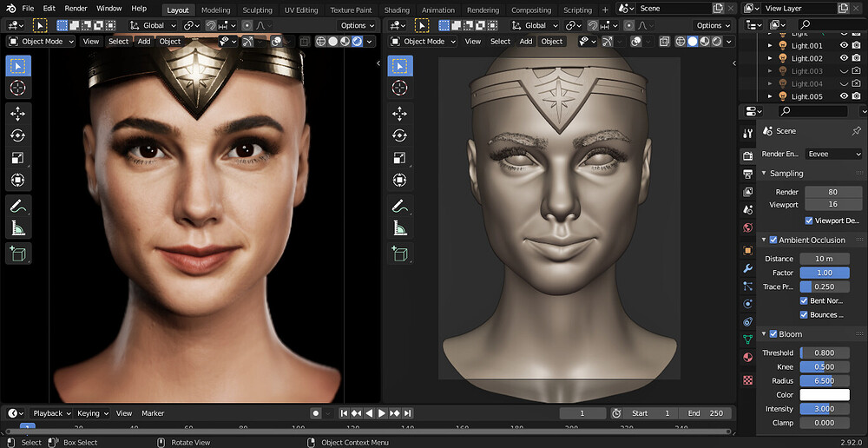Viewport: 868px width, 448px height.
Task: Switch to the UV Editing workspace tab
Action: pos(301,10)
